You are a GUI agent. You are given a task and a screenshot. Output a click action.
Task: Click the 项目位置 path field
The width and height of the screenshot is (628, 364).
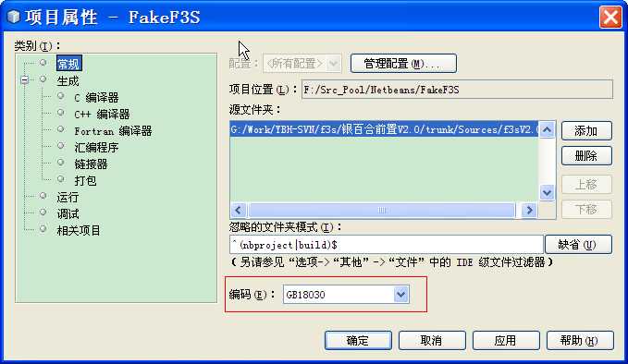pos(457,90)
